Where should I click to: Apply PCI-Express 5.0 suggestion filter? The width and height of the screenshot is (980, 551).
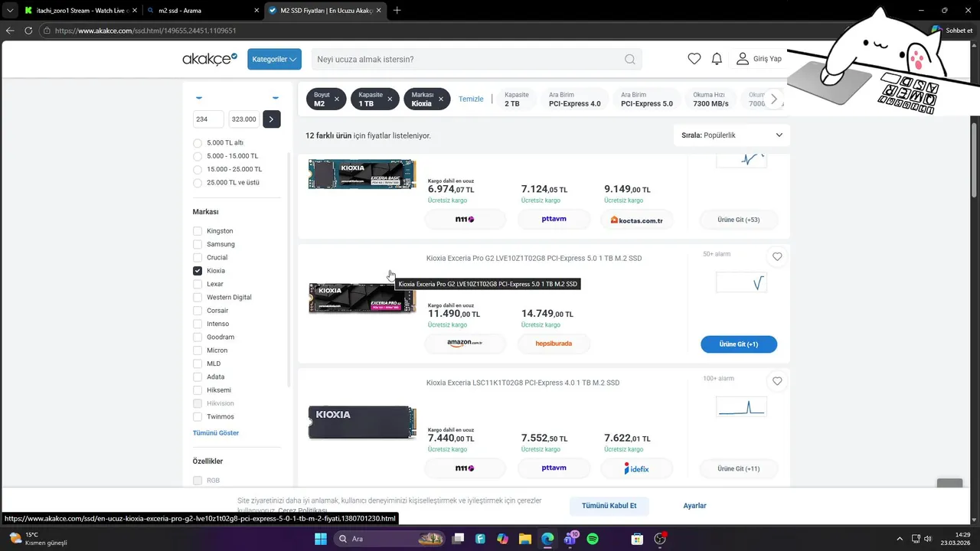coord(647,99)
